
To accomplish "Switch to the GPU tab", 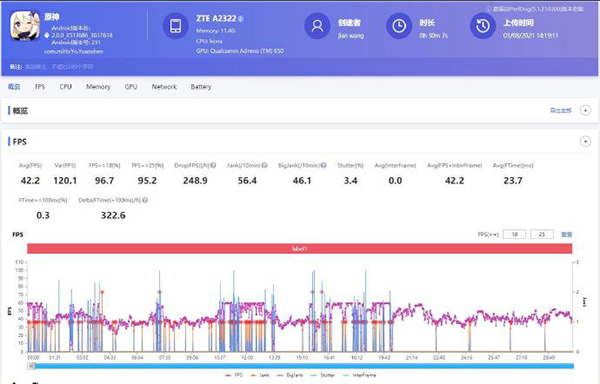I will 131,87.
